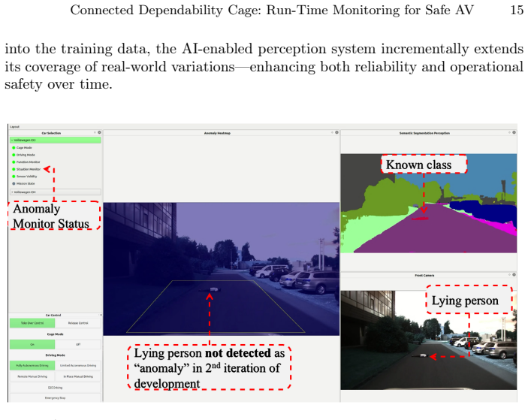Click the Sensor Validity green status dot
Screen dimensions: 528x420
(x=14, y=176)
